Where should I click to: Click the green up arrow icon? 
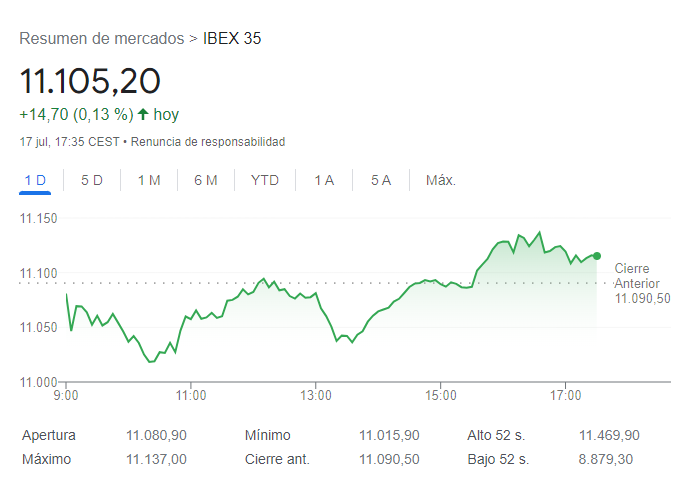pyautogui.click(x=143, y=114)
